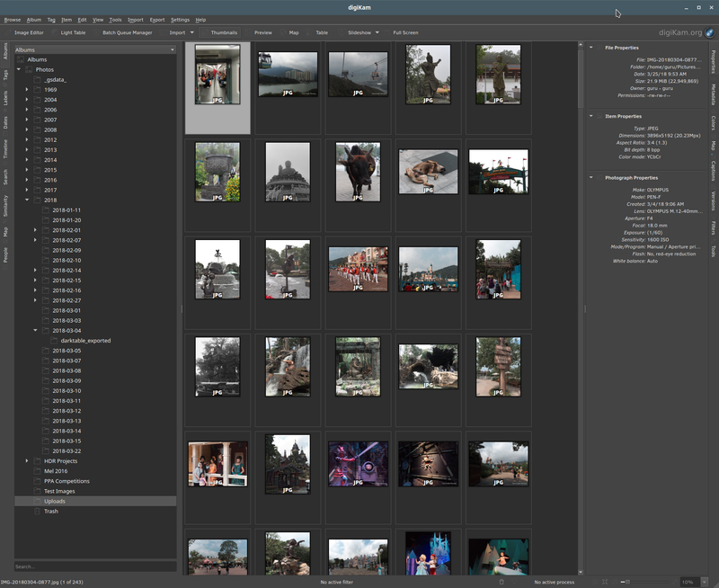Collapse the Item Properties section
The height and width of the screenshot is (588, 719).
click(x=591, y=116)
